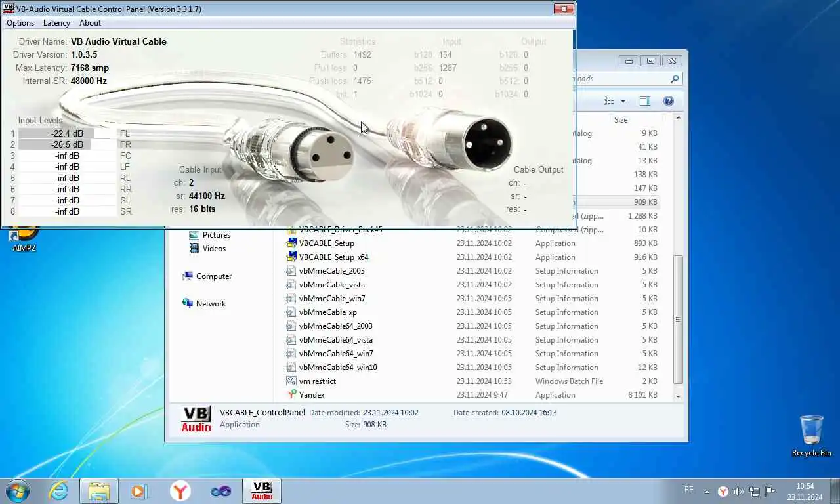Open the AIMP2 desktop shortcut
The height and width of the screenshot is (504, 840).
(x=24, y=238)
